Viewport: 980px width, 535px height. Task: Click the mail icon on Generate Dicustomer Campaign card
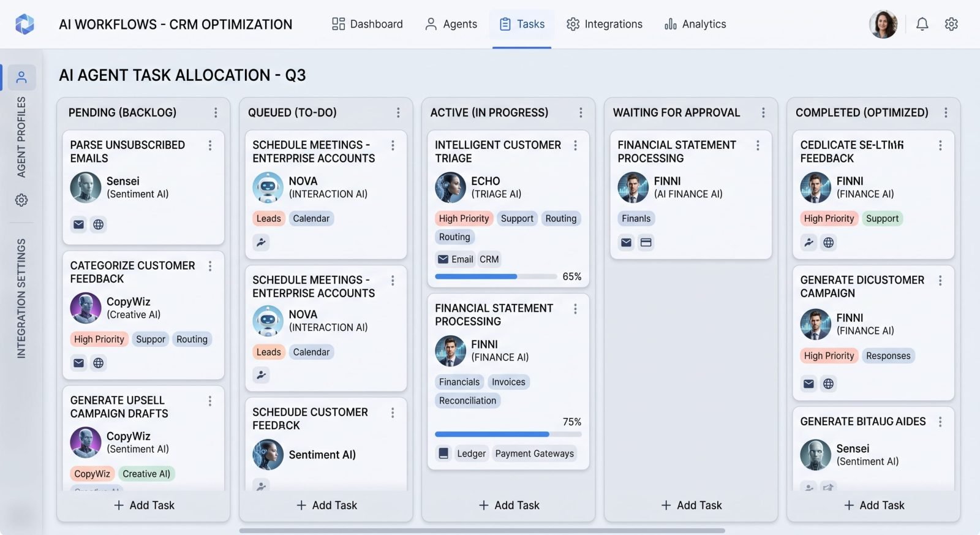(809, 384)
